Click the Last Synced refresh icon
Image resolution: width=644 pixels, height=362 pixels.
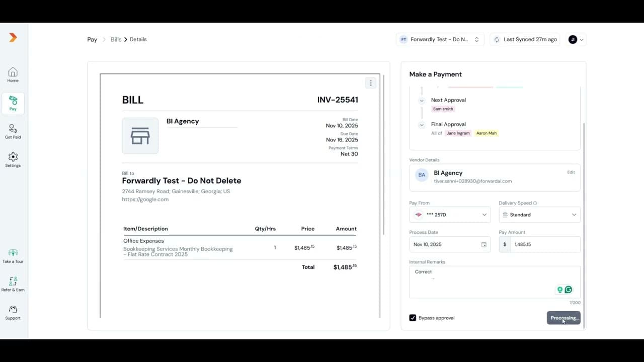point(497,39)
